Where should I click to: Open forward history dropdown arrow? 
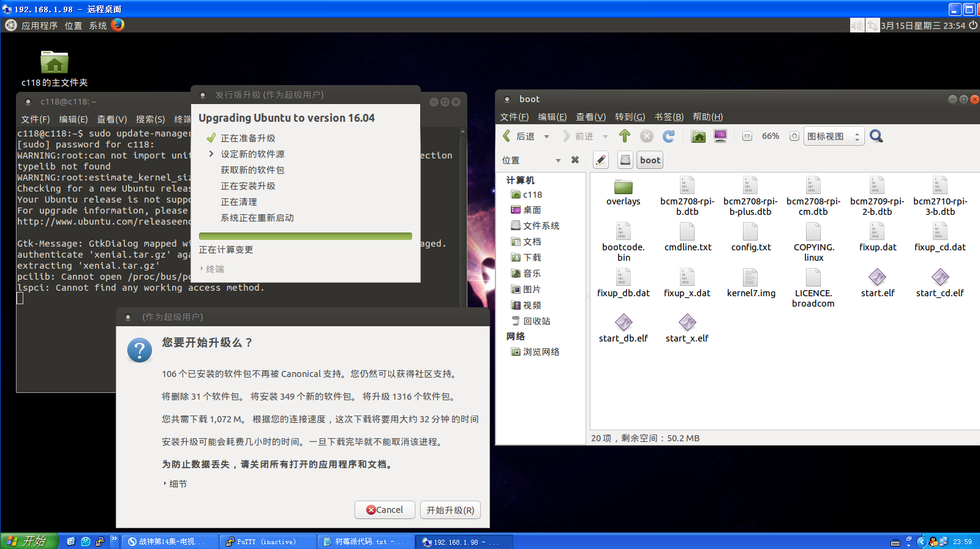pyautogui.click(x=605, y=136)
